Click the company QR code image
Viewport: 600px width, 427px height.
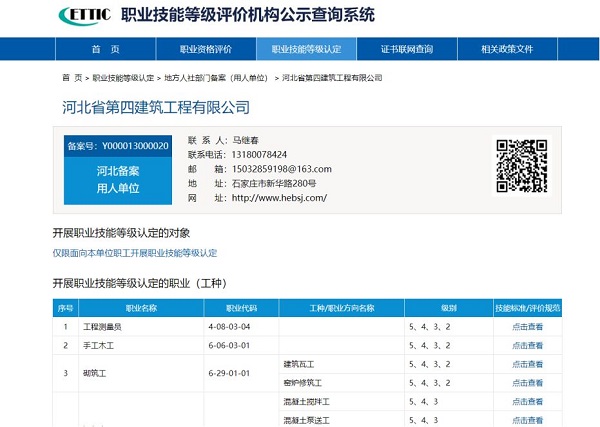(x=521, y=165)
